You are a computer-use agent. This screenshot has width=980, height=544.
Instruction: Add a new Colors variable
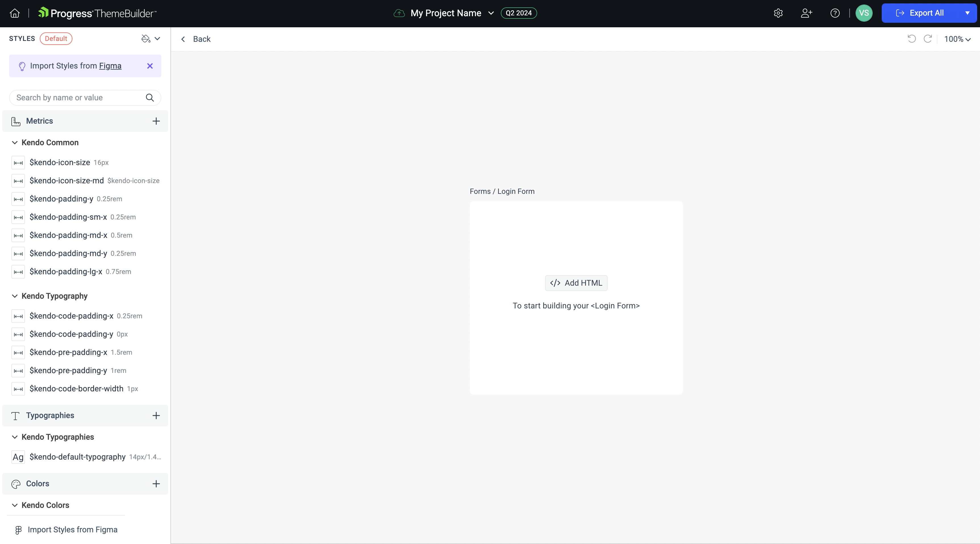(156, 484)
